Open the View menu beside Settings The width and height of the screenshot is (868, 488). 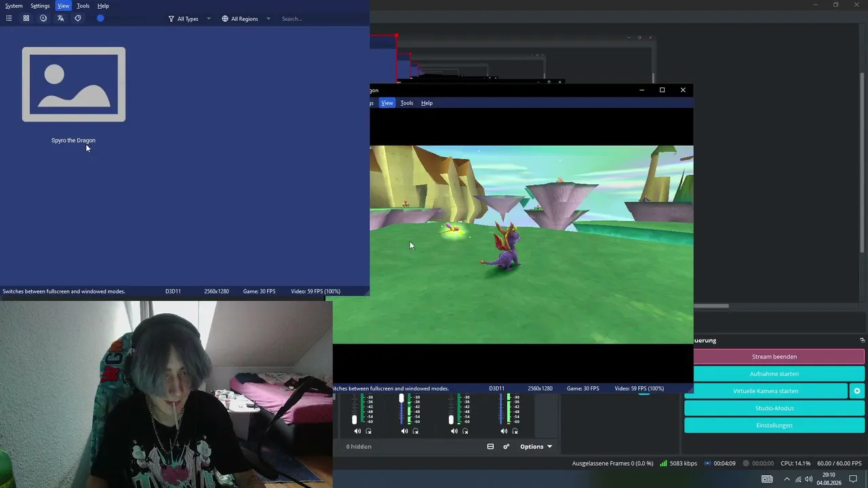click(63, 5)
